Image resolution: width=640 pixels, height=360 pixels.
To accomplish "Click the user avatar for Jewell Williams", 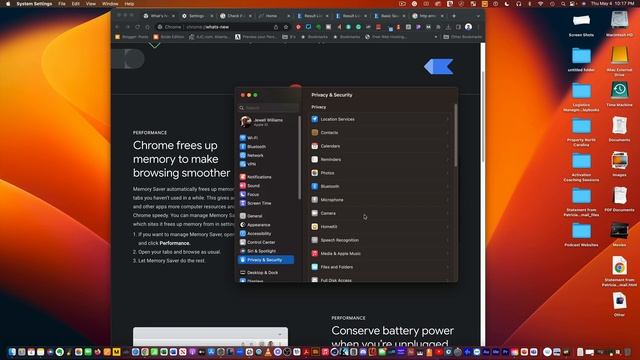I will 246,122.
